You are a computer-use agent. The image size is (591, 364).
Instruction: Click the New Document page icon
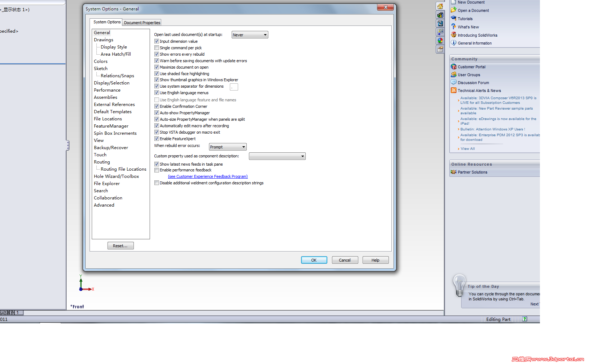tap(454, 2)
